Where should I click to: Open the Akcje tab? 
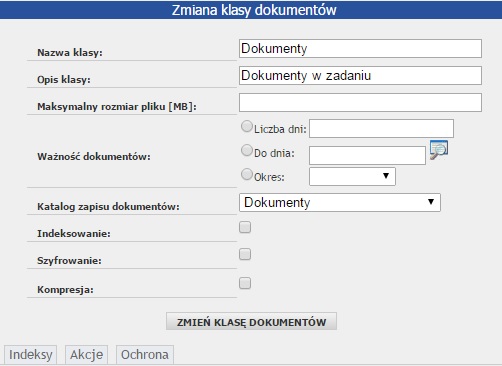86,355
